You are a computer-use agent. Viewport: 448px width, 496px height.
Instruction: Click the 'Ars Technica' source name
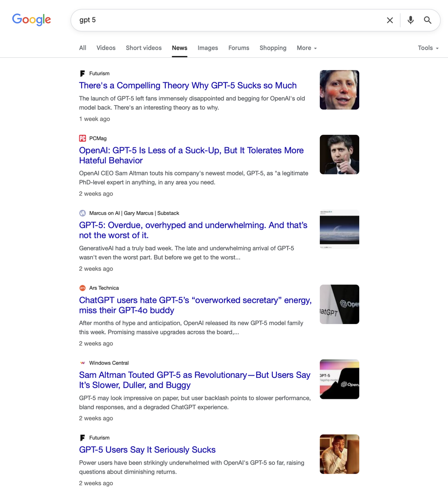pos(104,288)
